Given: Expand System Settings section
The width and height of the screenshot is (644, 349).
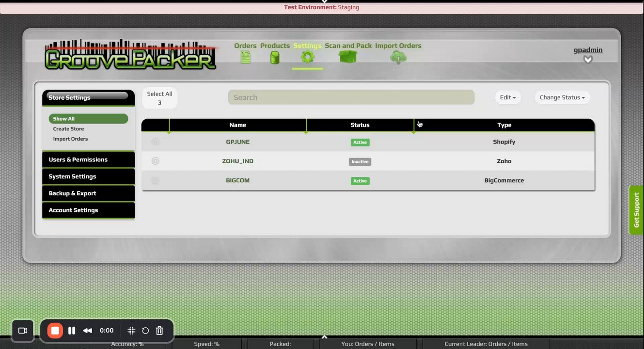Looking at the screenshot, I should pos(88,176).
